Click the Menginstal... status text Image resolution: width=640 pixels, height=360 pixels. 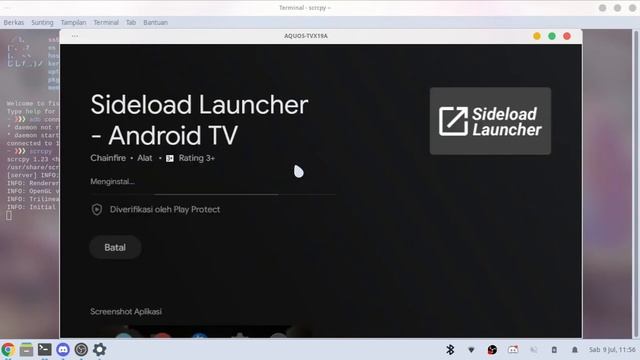[112, 181]
